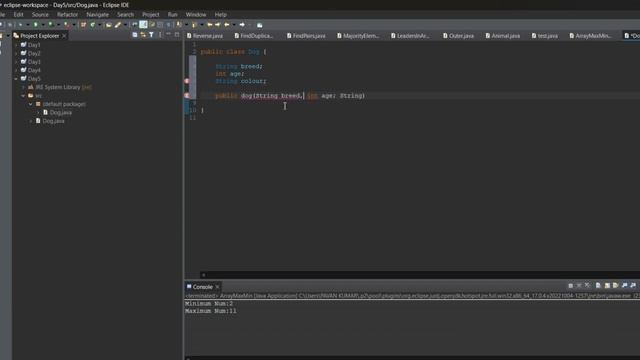Toggle Mark Occurrences in toolbar
This screenshot has height=360, width=640.
(143, 25)
